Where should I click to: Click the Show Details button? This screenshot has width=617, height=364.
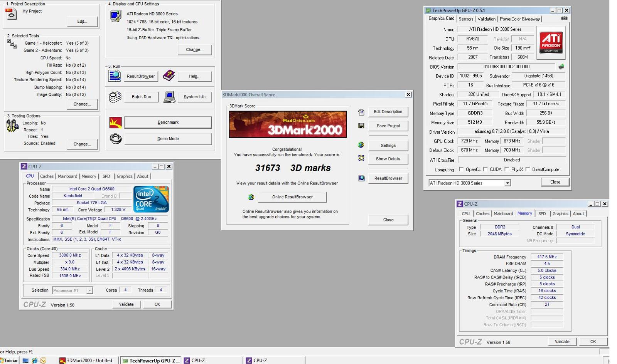388,159
